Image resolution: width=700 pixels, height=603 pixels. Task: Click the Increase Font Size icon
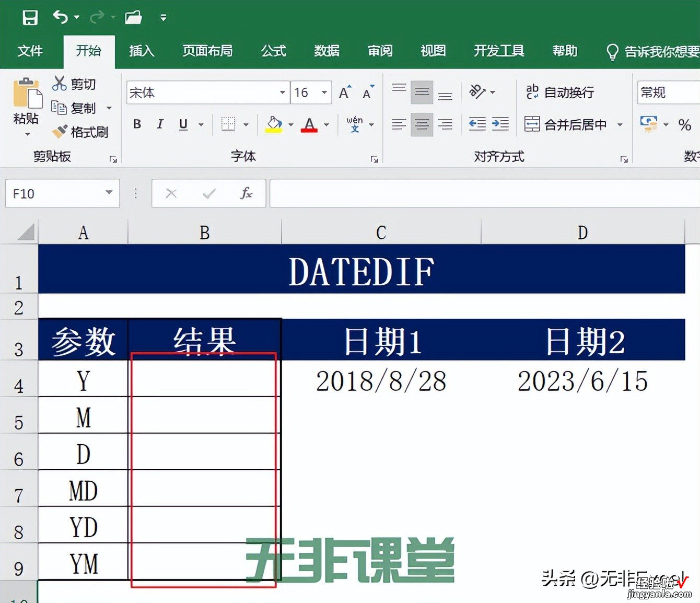click(x=345, y=92)
